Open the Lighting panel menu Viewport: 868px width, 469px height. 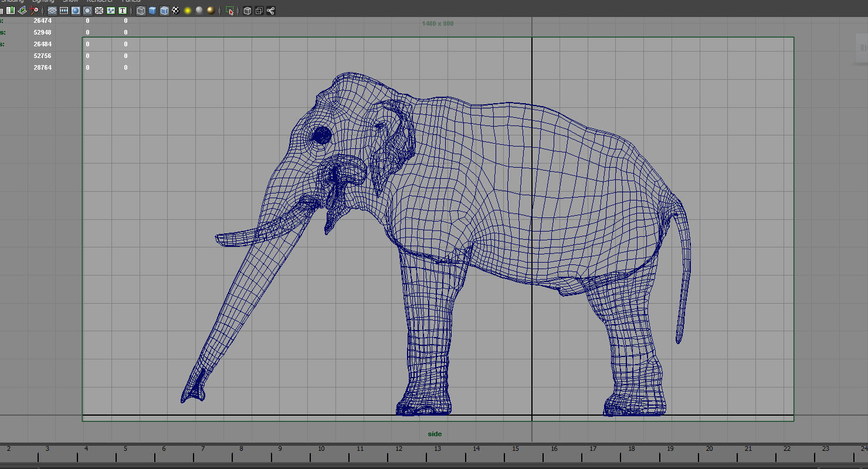43,1
